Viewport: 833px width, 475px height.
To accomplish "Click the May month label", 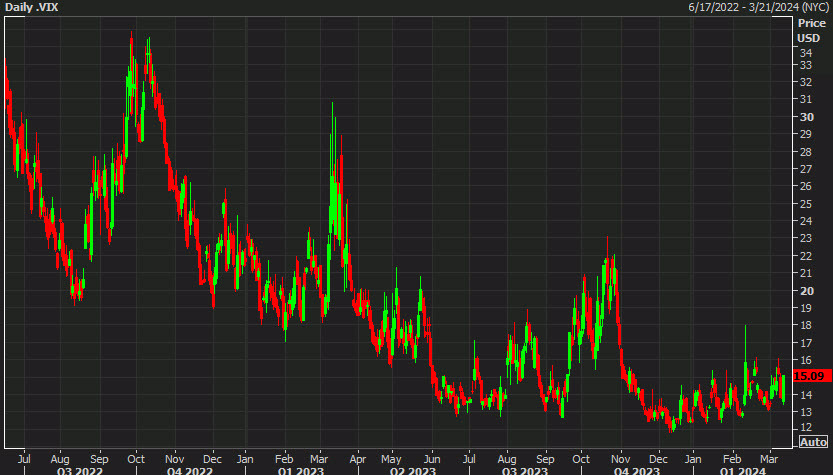I will pos(391,459).
